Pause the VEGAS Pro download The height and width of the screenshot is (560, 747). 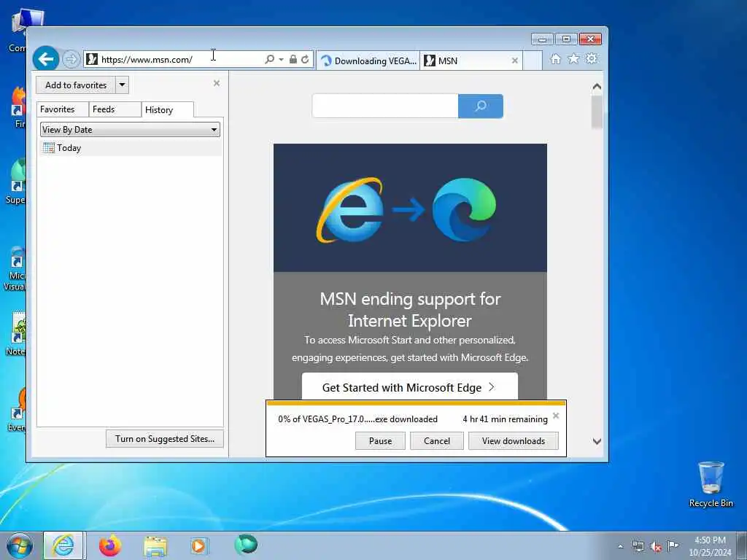[380, 441]
